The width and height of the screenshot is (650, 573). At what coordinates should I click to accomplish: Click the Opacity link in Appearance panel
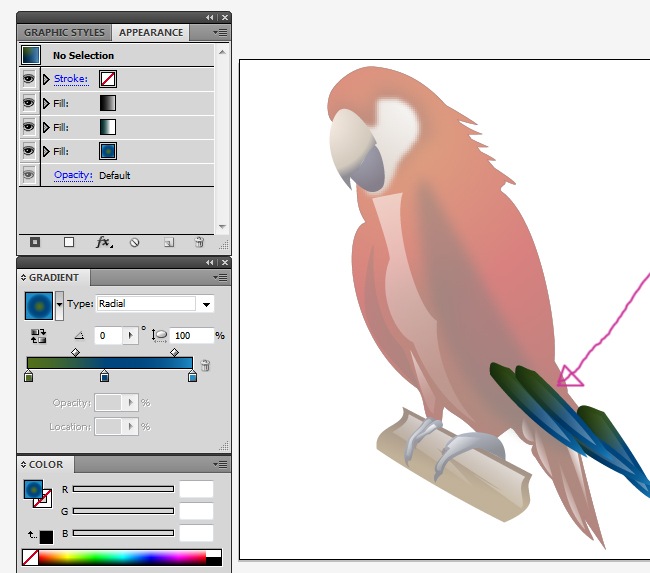[73, 175]
